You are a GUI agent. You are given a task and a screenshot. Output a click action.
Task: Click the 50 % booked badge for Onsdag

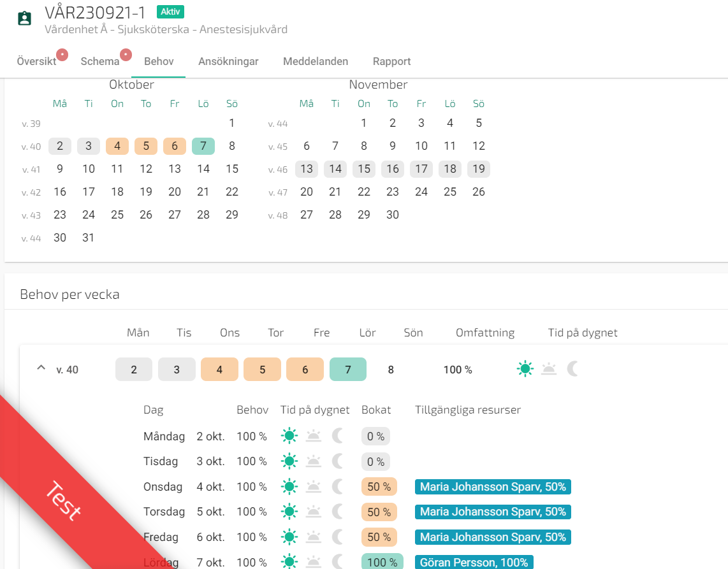(379, 487)
